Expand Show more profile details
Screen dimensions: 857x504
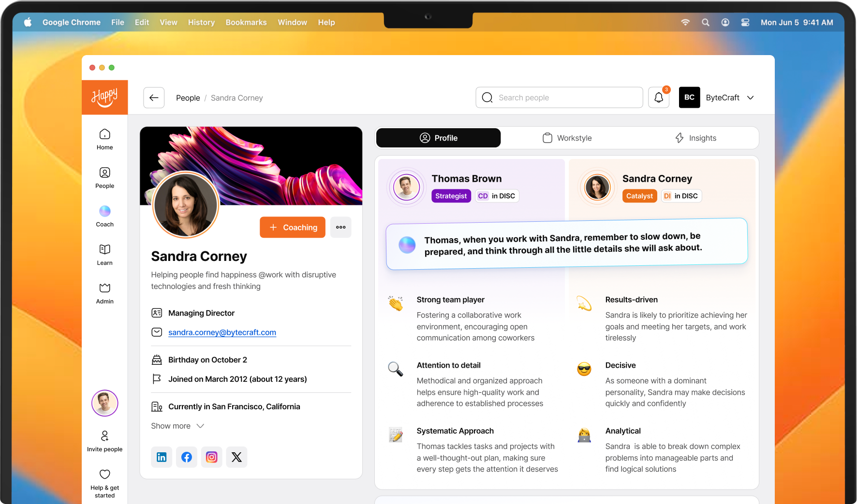point(177,426)
